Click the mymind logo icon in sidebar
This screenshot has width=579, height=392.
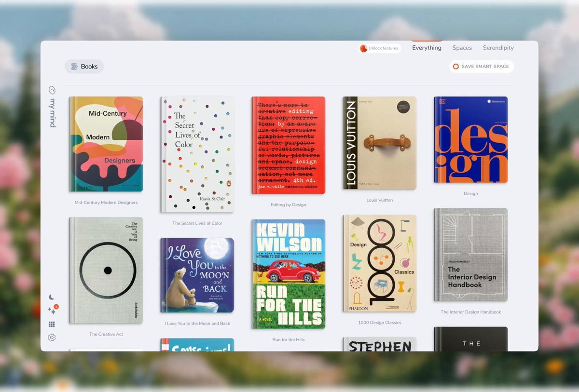(x=52, y=90)
